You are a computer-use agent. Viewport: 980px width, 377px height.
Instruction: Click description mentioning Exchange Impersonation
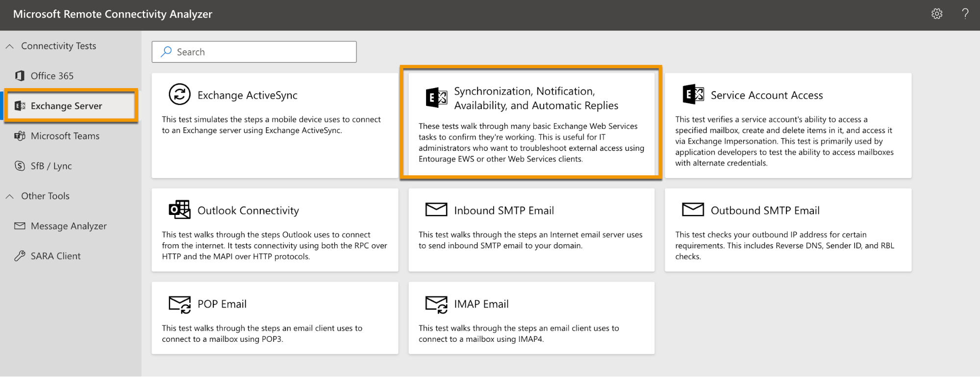pyautogui.click(x=784, y=141)
